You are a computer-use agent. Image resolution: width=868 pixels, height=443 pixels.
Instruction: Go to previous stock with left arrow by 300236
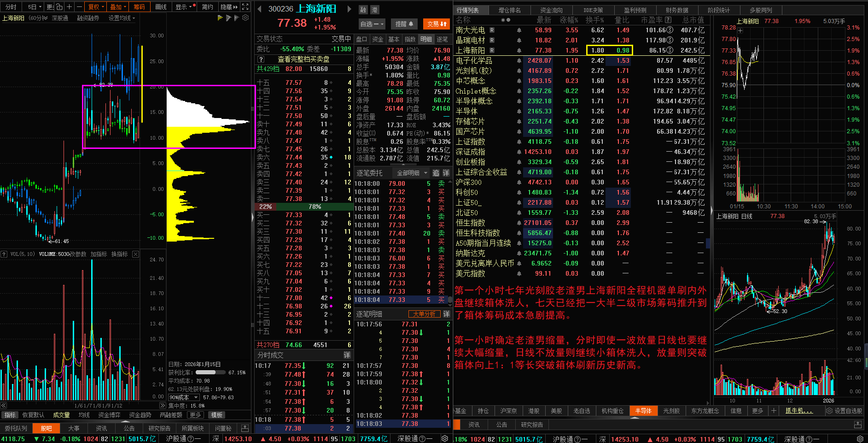(x=259, y=9)
